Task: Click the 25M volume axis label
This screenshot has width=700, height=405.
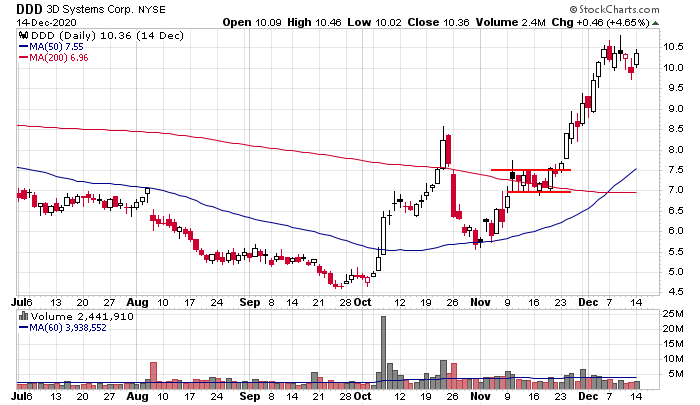Action: 673,314
